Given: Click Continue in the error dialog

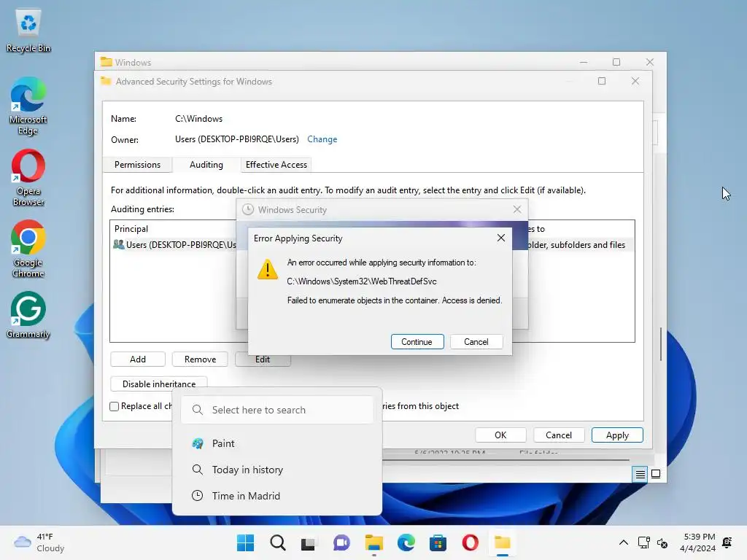Looking at the screenshot, I should [417, 342].
